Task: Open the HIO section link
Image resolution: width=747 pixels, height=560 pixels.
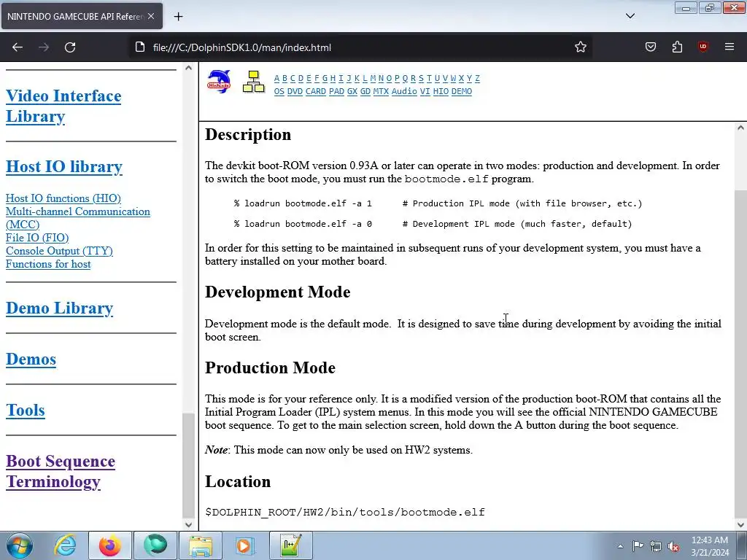Action: point(441,91)
